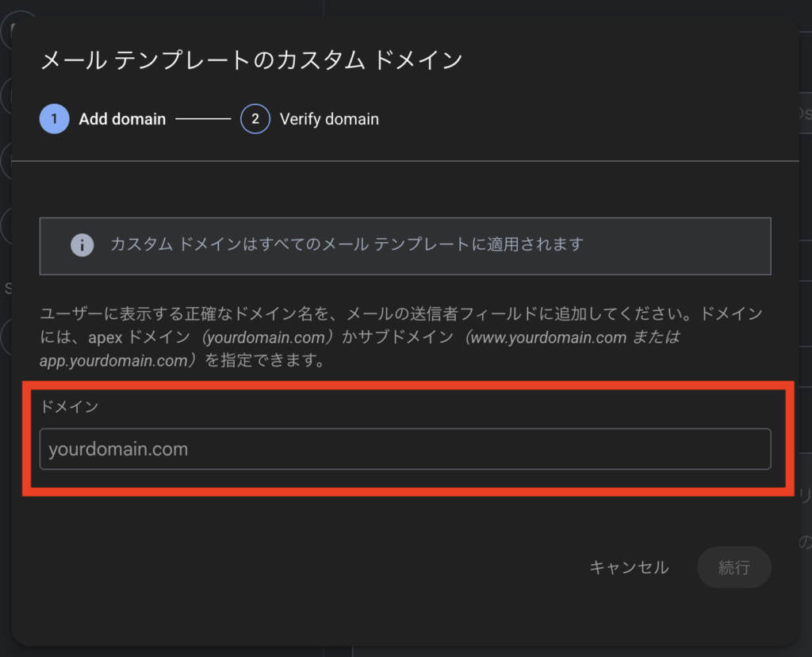Click the step 2 numbered circle
Screen dimensions: 812x657
tap(255, 119)
